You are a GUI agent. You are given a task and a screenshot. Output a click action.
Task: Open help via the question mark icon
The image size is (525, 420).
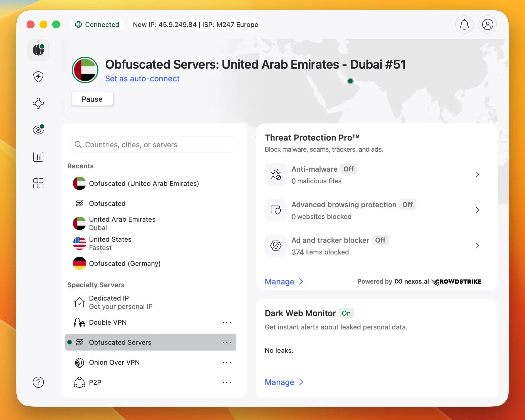[38, 382]
